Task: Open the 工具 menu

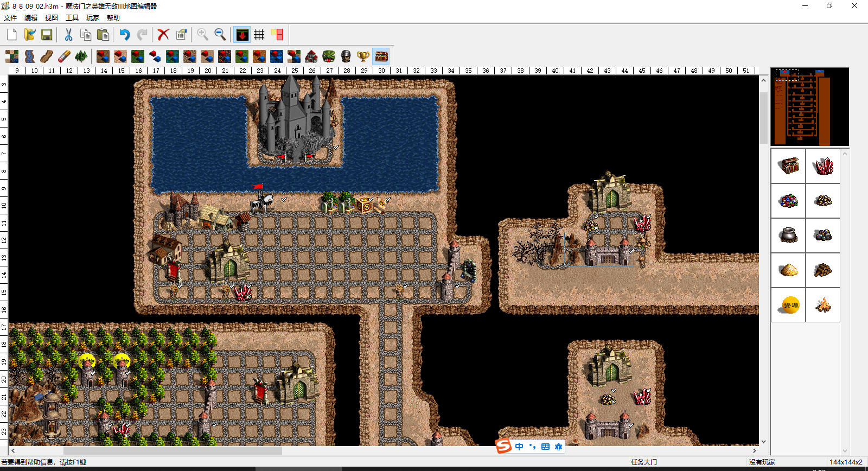Action: point(72,18)
